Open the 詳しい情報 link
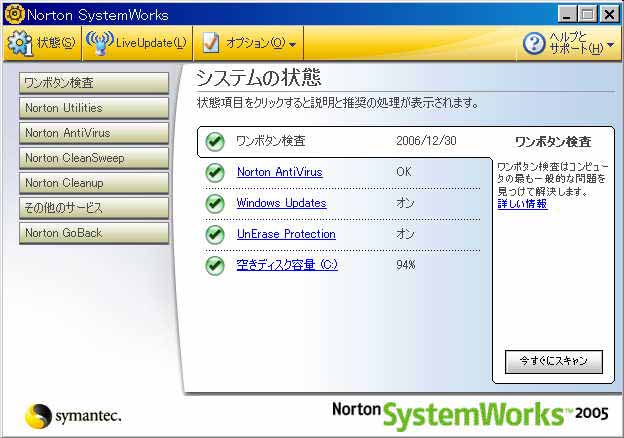This screenshot has width=624, height=438. click(x=522, y=204)
